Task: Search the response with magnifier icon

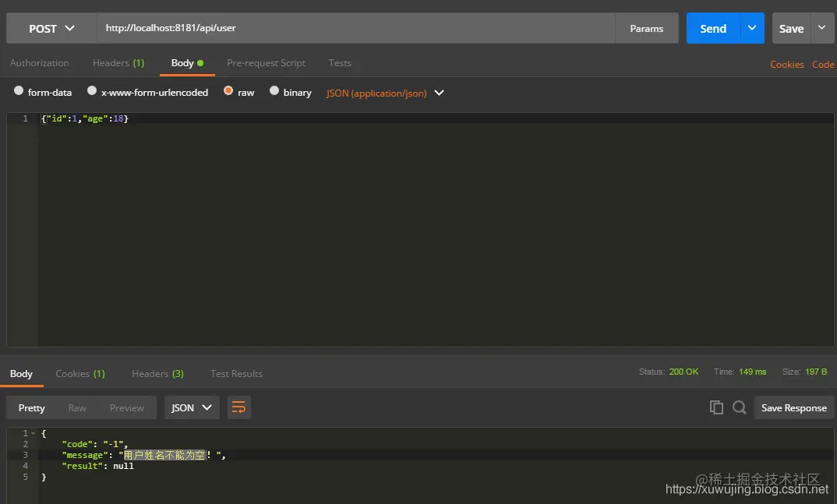Action: click(x=740, y=407)
